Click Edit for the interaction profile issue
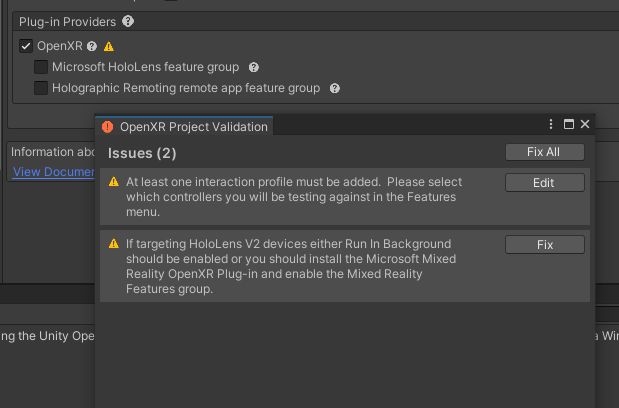Image resolution: width=619 pixels, height=408 pixels. point(545,183)
